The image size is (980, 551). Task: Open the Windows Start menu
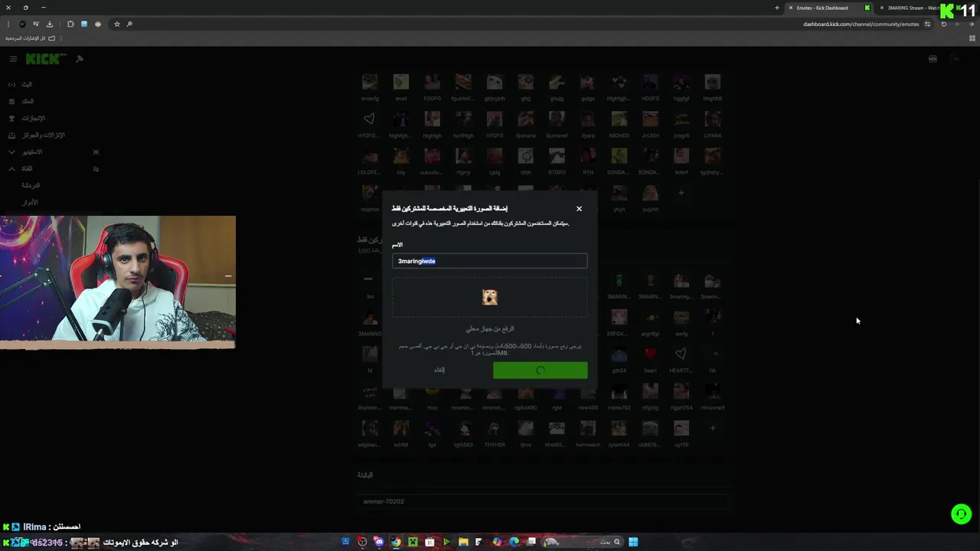click(633, 542)
